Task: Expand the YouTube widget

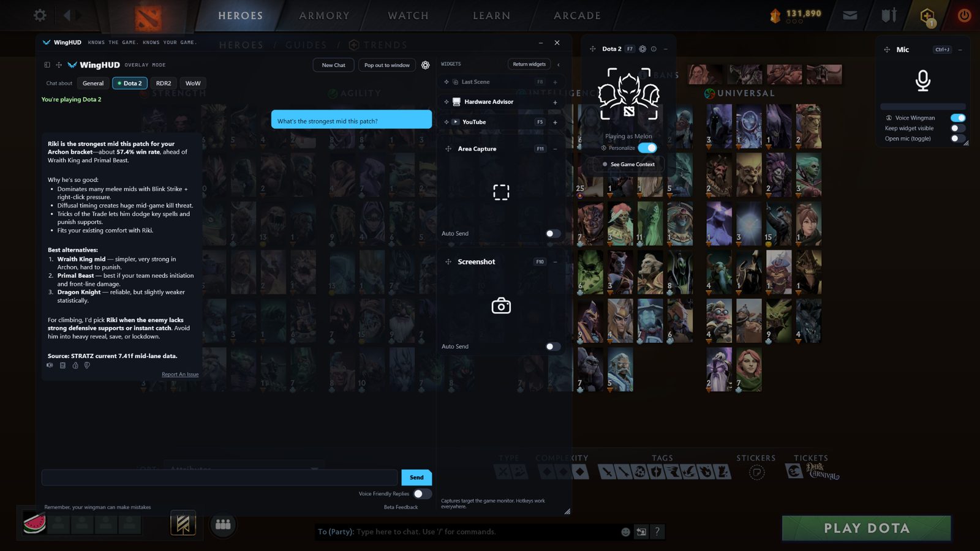Action: click(555, 122)
